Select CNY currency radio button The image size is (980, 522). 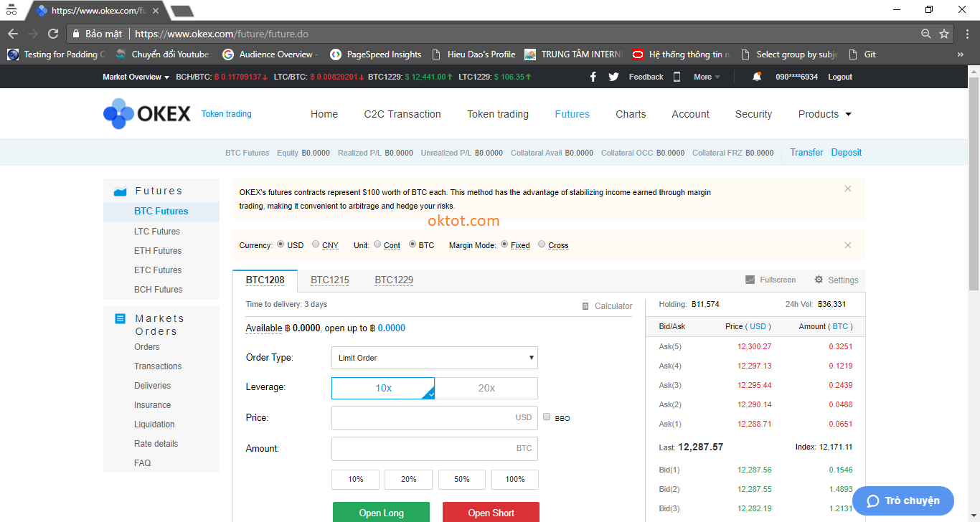tap(316, 245)
